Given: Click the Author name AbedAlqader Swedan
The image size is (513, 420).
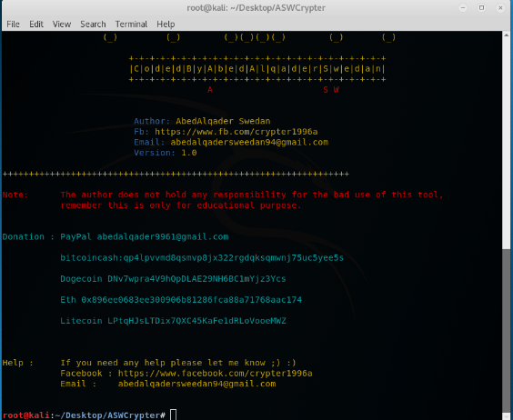Looking at the screenshot, I should pos(223,121).
